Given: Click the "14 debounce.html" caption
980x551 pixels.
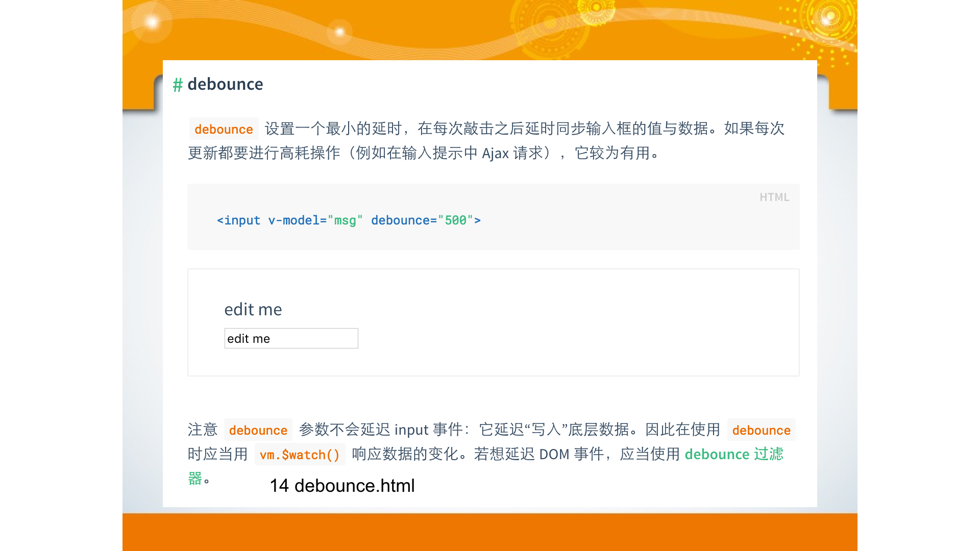Looking at the screenshot, I should 342,486.
